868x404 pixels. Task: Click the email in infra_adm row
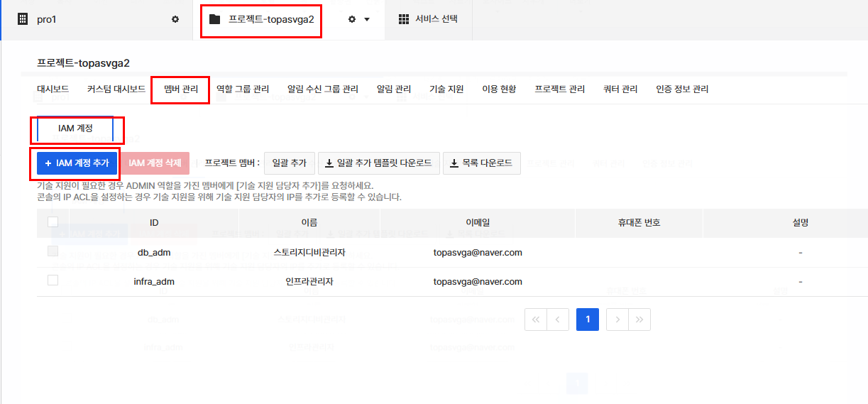(478, 281)
